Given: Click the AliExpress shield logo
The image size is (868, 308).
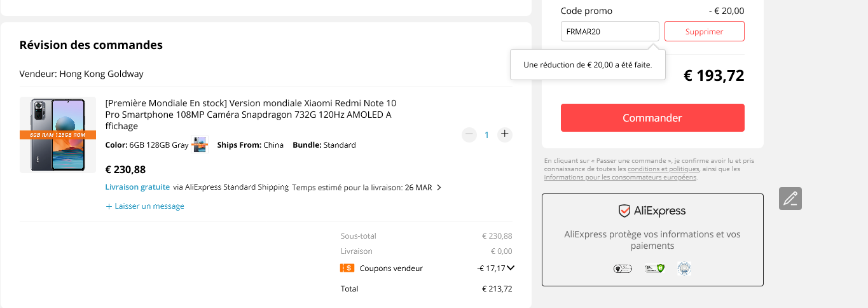Looking at the screenshot, I should point(624,211).
